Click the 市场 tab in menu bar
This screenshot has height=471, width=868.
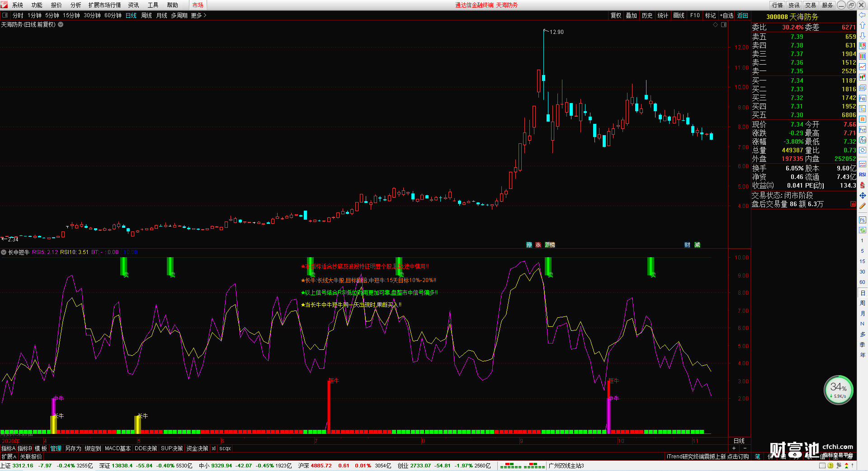pyautogui.click(x=198, y=5)
